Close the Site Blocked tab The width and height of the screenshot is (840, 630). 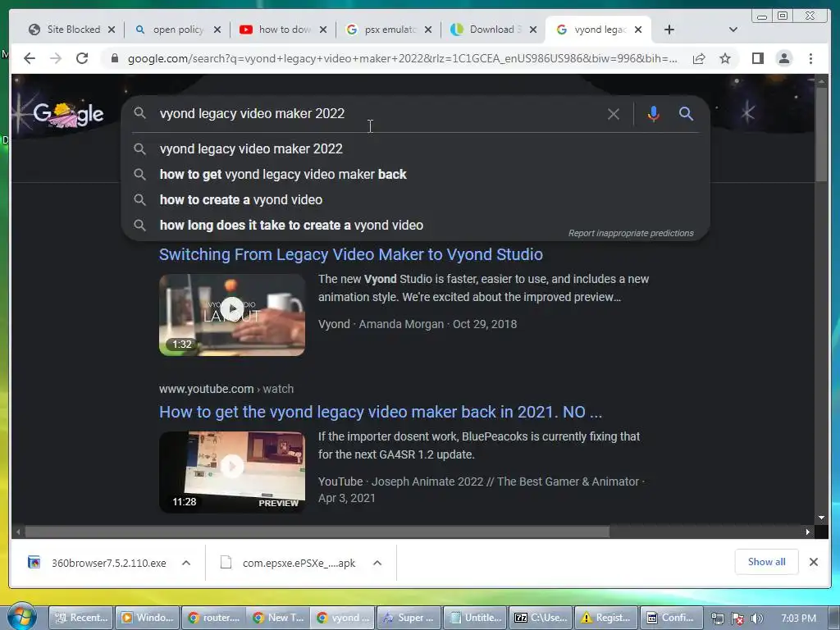112,30
